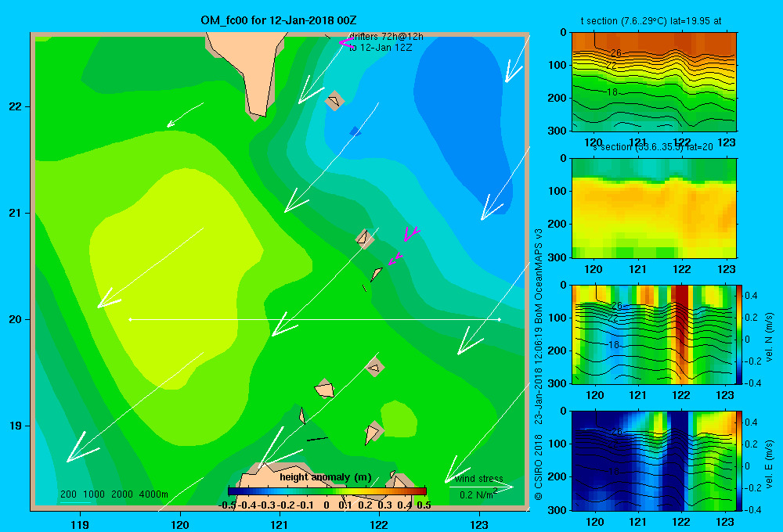Click the longitude '119' tick label on main map
The image size is (783, 532).
(80, 524)
